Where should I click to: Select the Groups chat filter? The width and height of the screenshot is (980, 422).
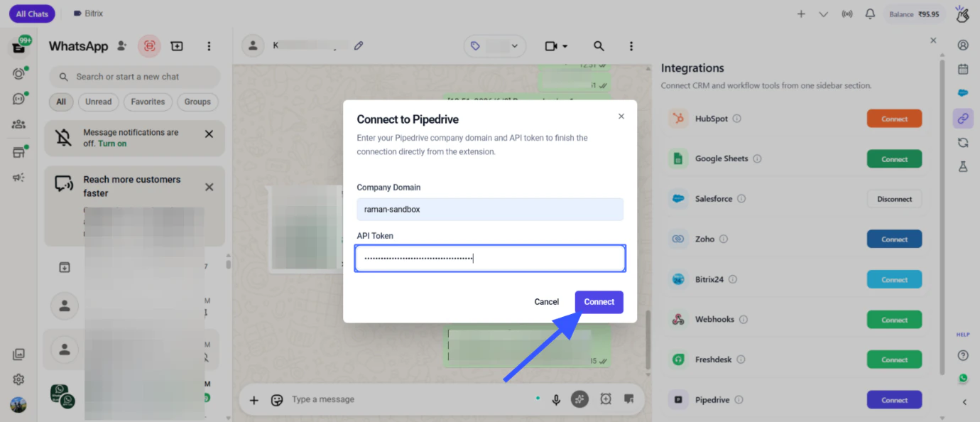(197, 102)
